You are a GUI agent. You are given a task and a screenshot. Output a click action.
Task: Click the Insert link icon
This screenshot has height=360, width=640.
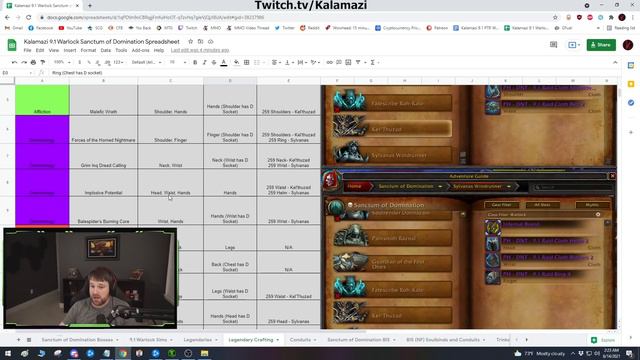coord(329,62)
